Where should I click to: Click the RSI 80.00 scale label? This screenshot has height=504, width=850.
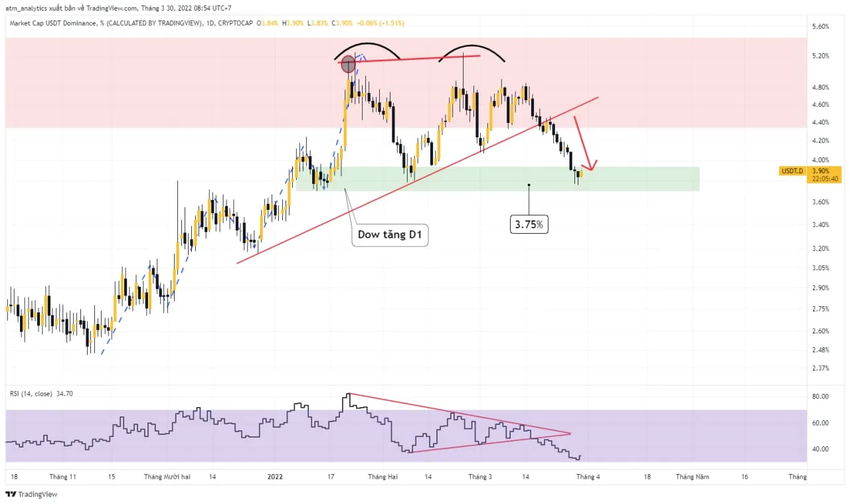coord(819,396)
